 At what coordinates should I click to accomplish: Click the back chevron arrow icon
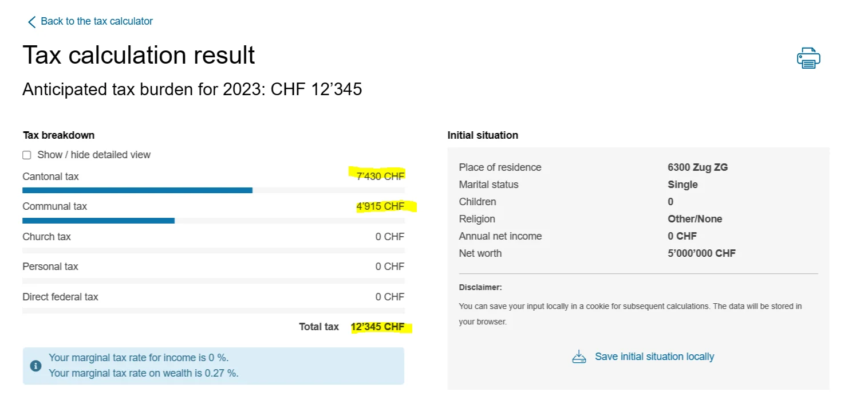(x=31, y=22)
